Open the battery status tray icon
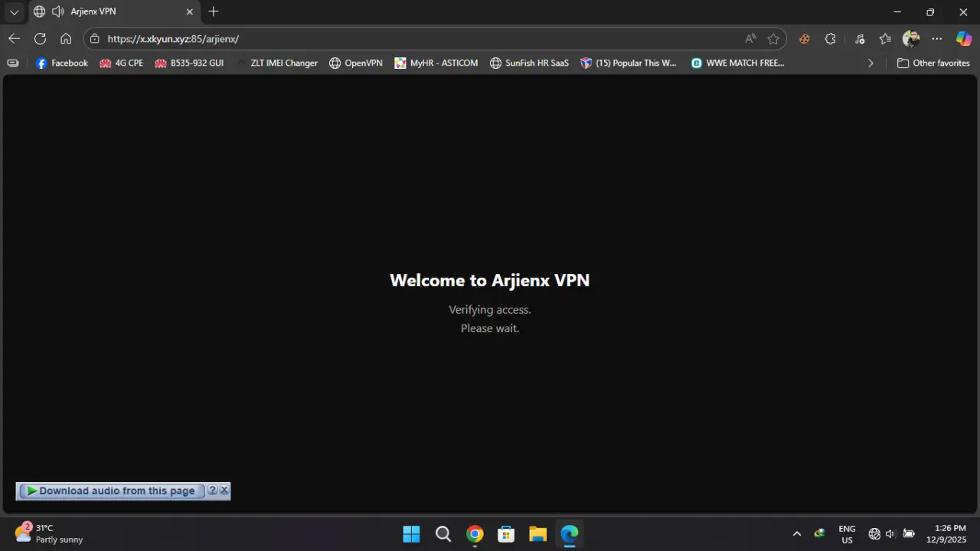Viewport: 980px width, 551px height. click(909, 533)
